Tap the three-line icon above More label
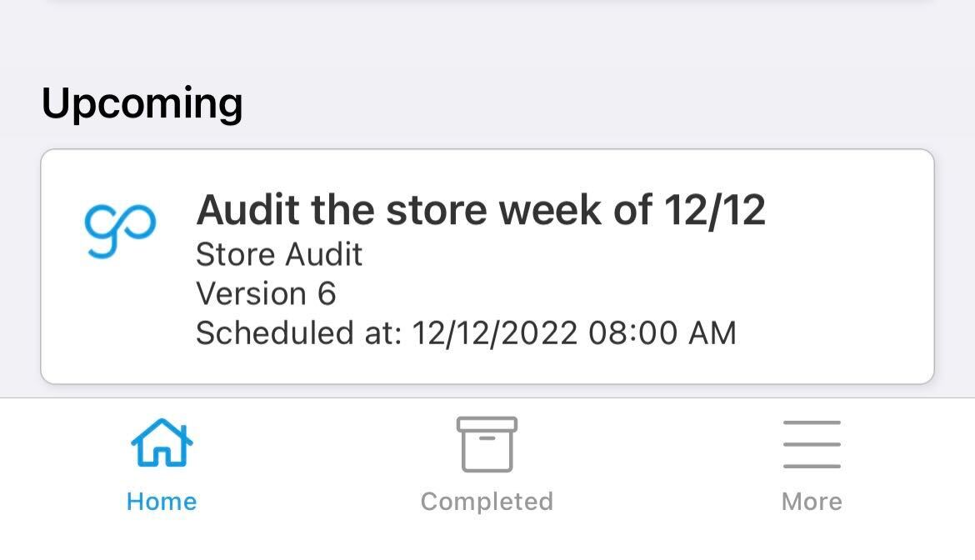This screenshot has width=975, height=560. pyautogui.click(x=812, y=443)
